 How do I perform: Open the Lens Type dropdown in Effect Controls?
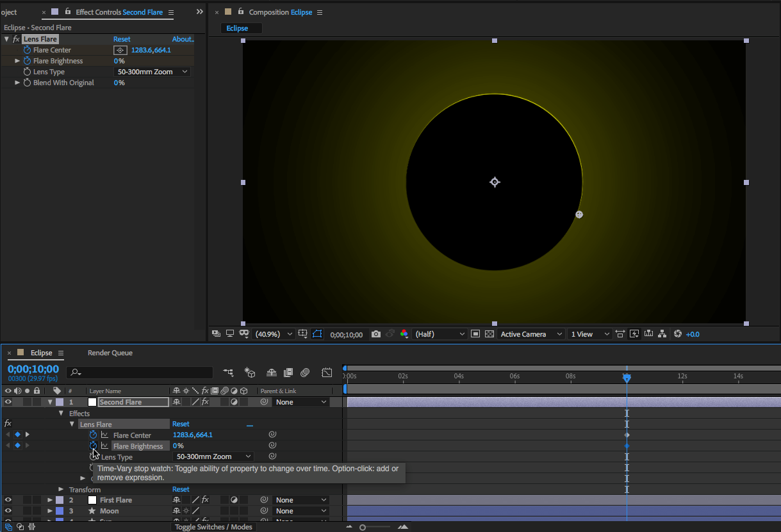click(x=152, y=72)
